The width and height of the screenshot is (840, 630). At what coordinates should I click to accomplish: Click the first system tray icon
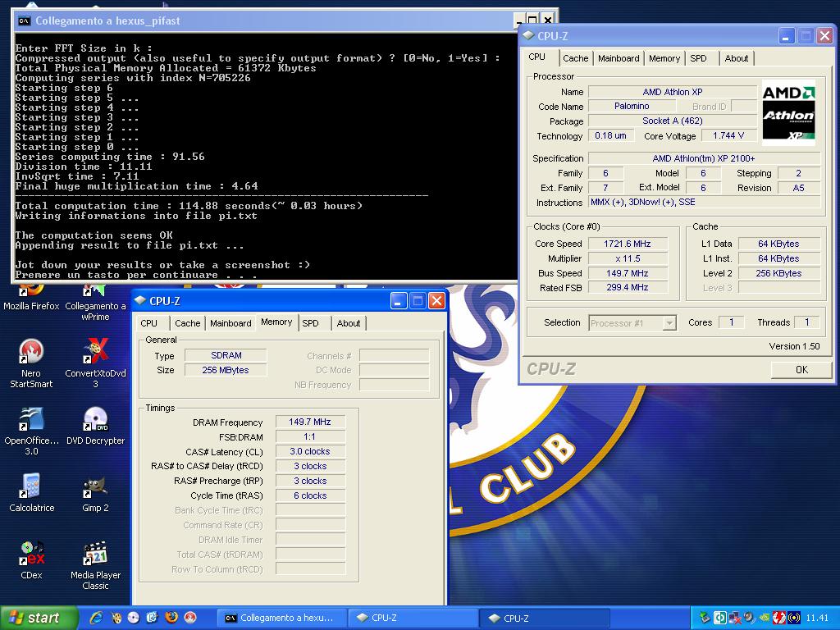click(x=705, y=618)
